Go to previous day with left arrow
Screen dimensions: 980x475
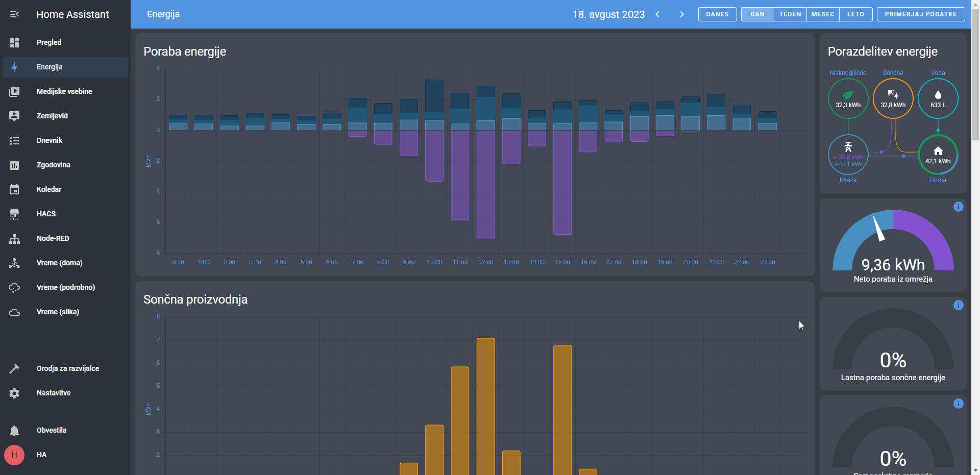pyautogui.click(x=657, y=14)
